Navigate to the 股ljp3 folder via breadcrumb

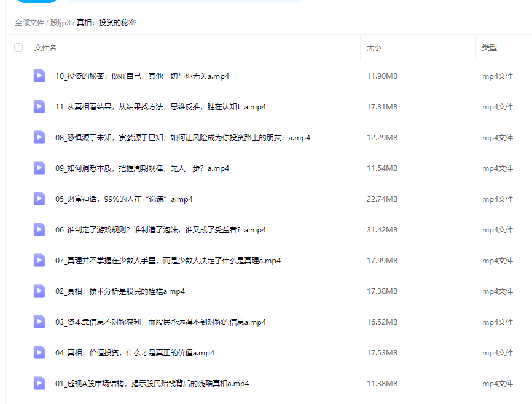point(59,22)
